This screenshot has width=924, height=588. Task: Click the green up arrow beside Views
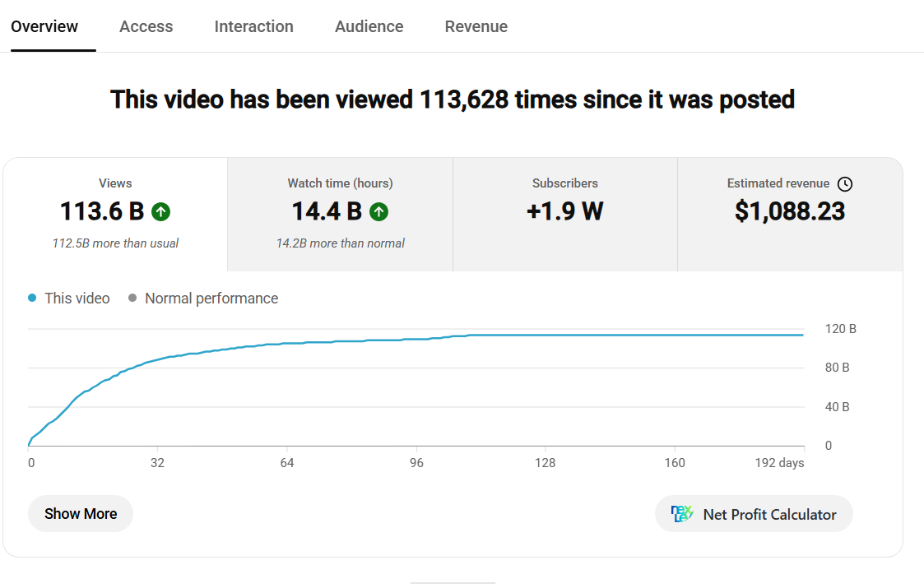pos(161,211)
